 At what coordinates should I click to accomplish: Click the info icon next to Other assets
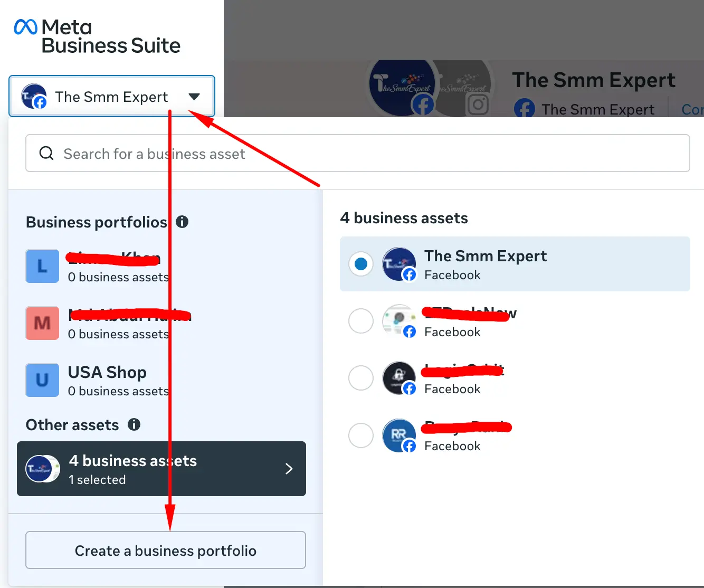(134, 424)
